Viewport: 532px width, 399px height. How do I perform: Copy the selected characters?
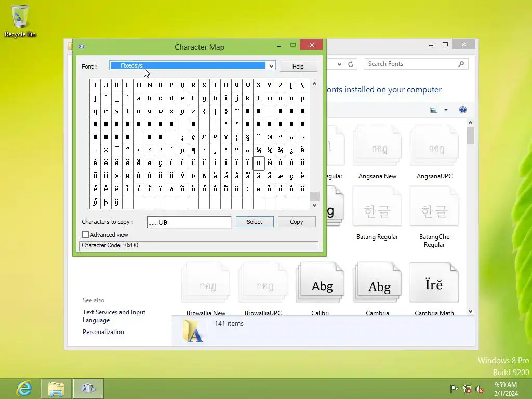[297, 221]
